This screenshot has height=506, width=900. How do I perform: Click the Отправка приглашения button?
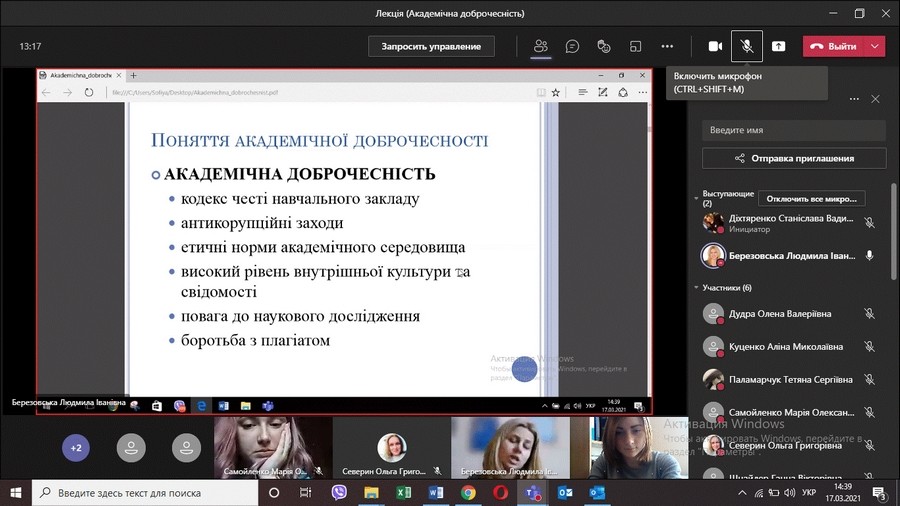[794, 158]
